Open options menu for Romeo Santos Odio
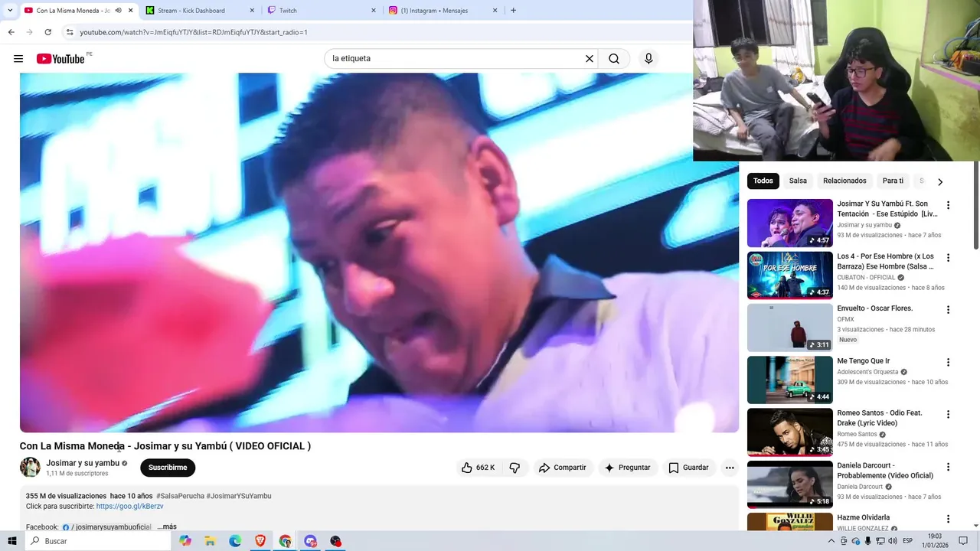Screen dimensions: 980x551 pos(948,415)
